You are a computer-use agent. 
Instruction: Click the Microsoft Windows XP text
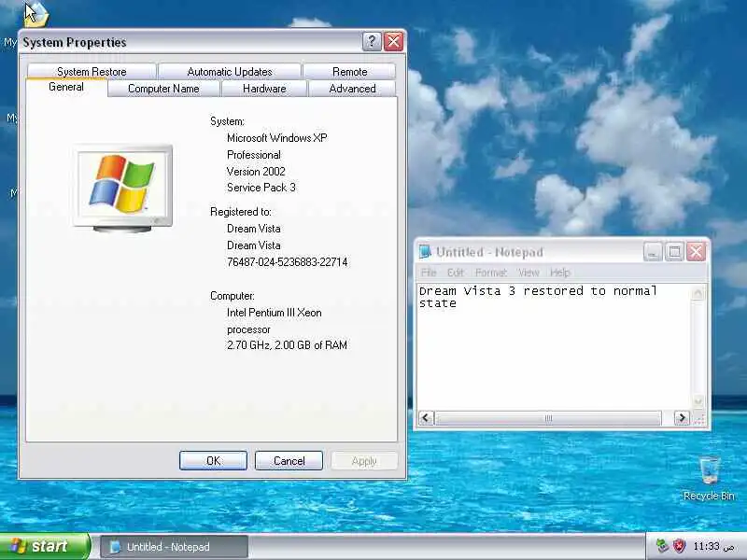coord(276,138)
